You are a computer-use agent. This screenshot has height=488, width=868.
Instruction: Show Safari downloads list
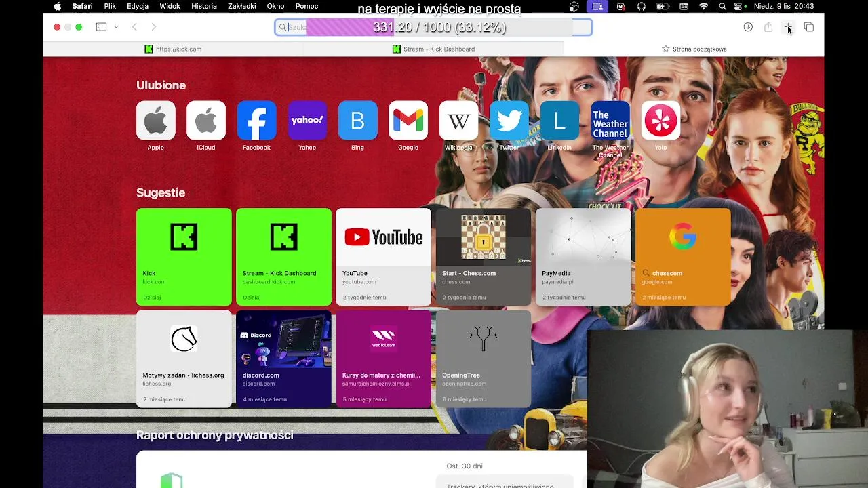click(x=748, y=27)
